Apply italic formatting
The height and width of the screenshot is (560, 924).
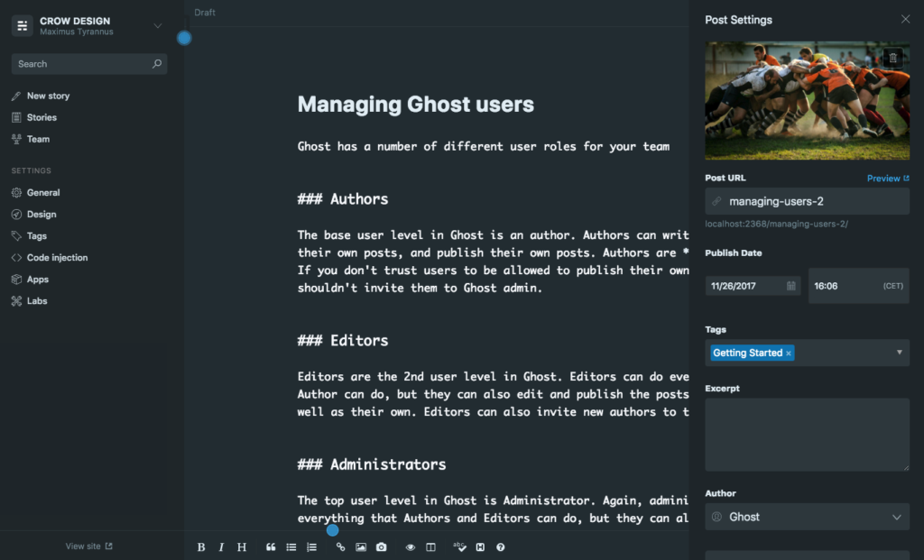(x=221, y=547)
